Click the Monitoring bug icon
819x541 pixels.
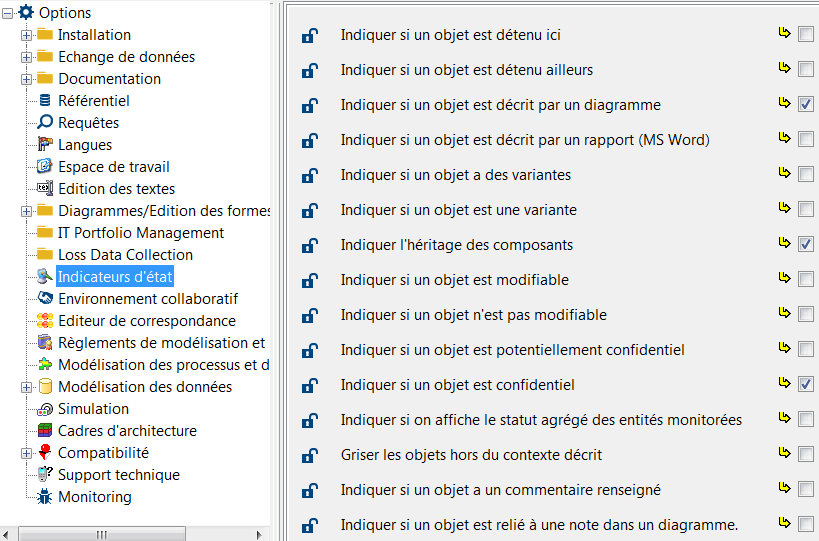(45, 497)
